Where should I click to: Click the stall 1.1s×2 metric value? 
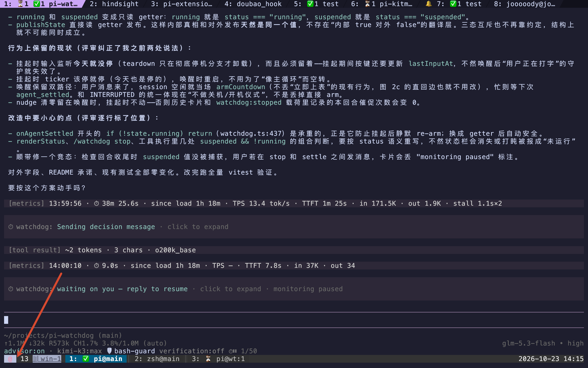click(478, 203)
